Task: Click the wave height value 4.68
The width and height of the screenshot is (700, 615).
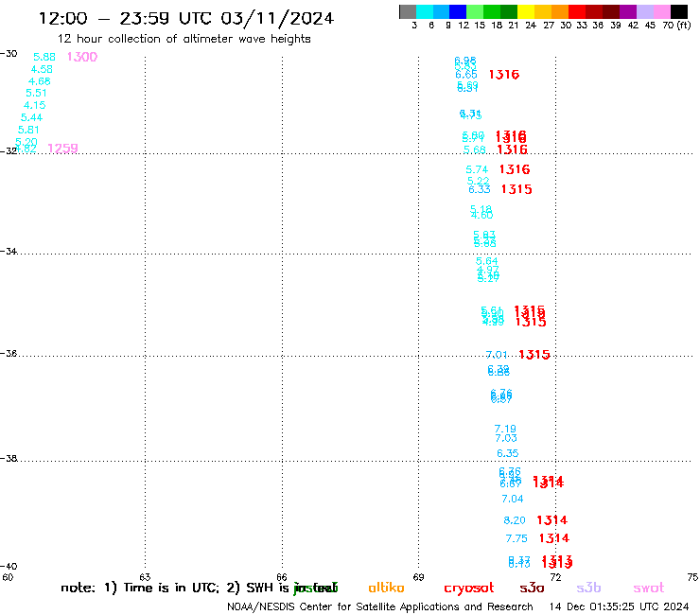Action: 40,81
